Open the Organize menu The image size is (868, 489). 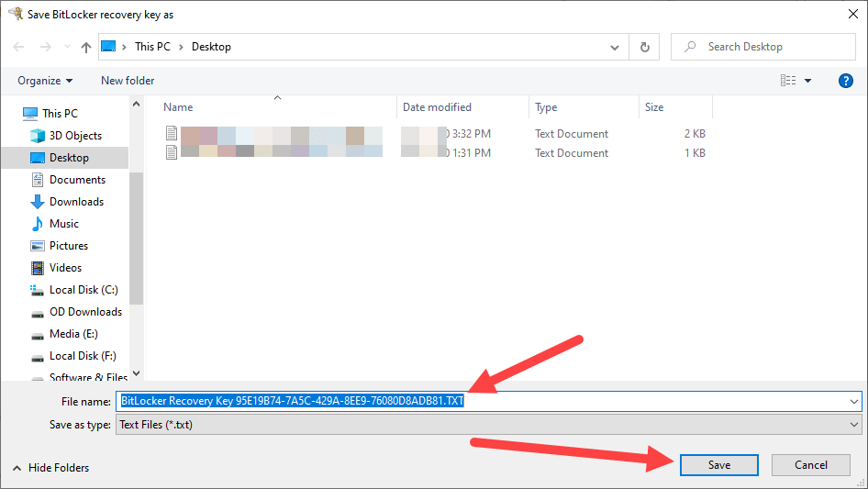pos(45,81)
